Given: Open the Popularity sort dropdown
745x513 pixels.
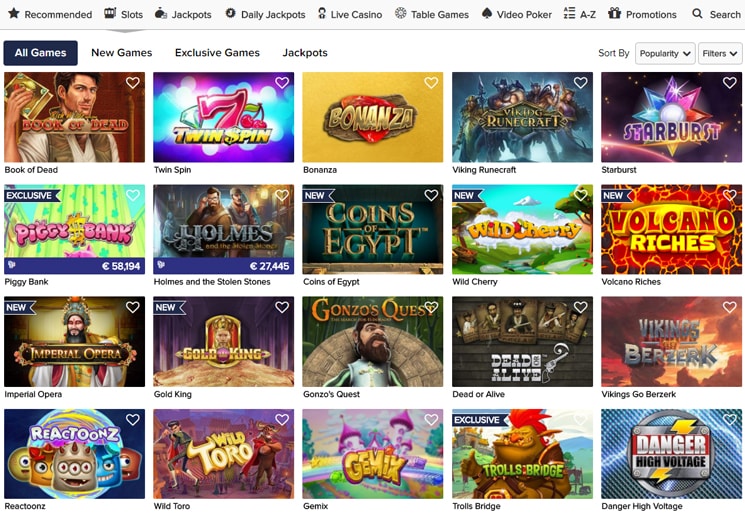Looking at the screenshot, I should pos(665,53).
